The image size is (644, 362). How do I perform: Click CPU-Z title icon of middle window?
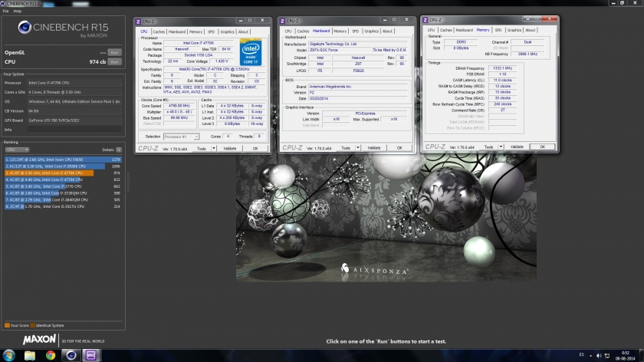(x=282, y=21)
